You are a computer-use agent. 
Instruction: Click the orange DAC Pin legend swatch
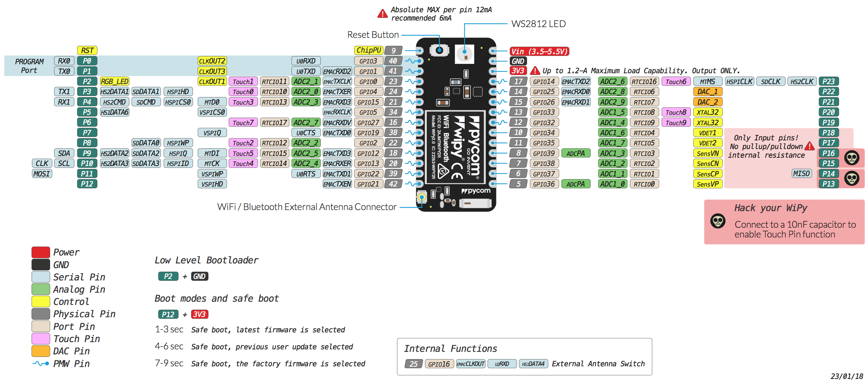41,351
